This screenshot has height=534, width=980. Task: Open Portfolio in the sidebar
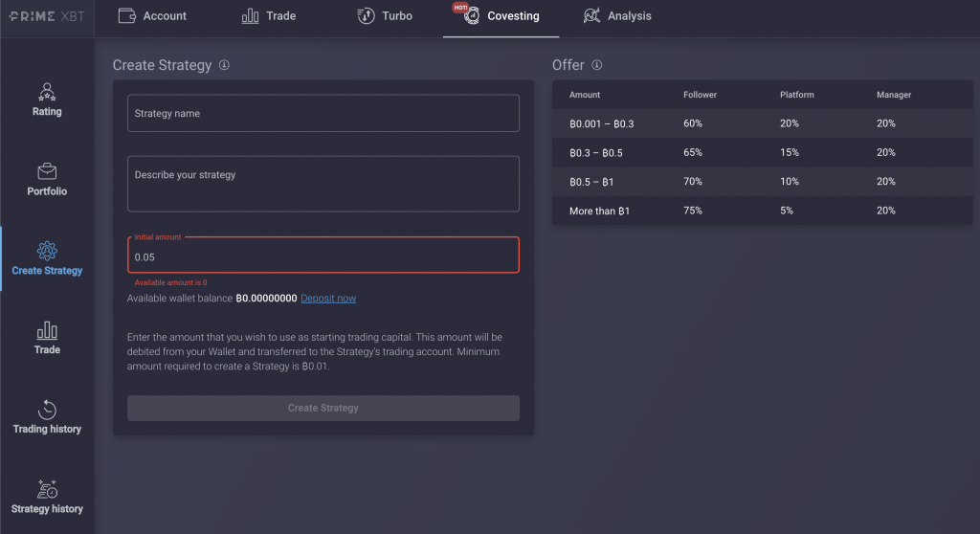[x=47, y=180]
